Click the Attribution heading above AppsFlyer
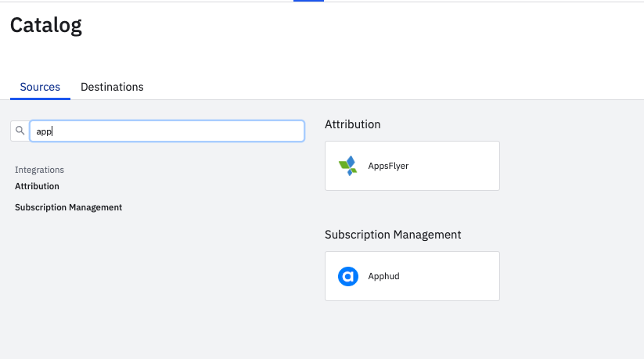 (352, 124)
